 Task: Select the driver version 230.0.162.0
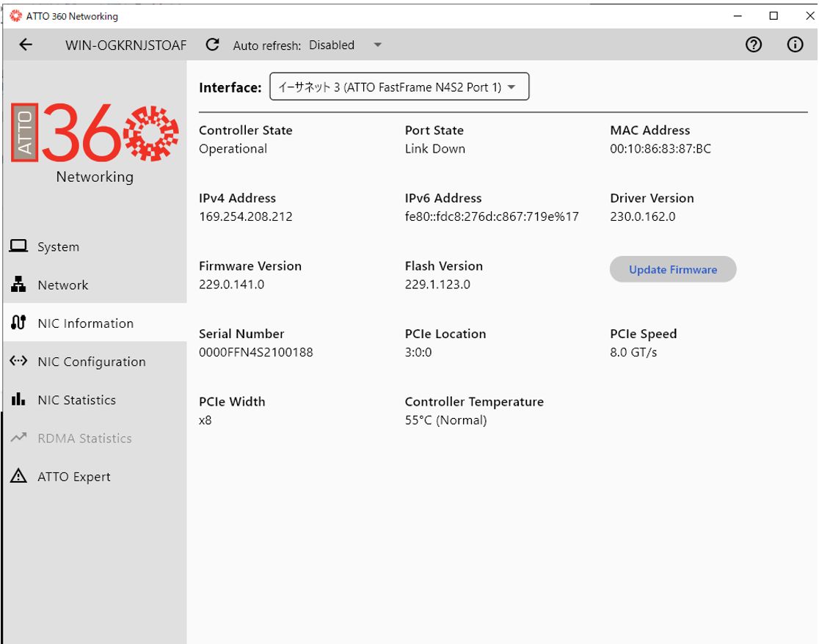[642, 216]
